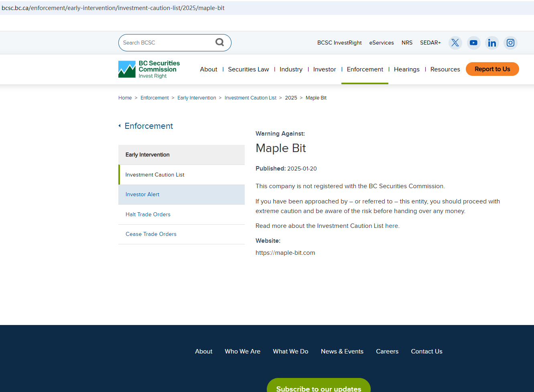Go to BCSC InvestRight link
This screenshot has height=392, width=534.
[x=339, y=43]
